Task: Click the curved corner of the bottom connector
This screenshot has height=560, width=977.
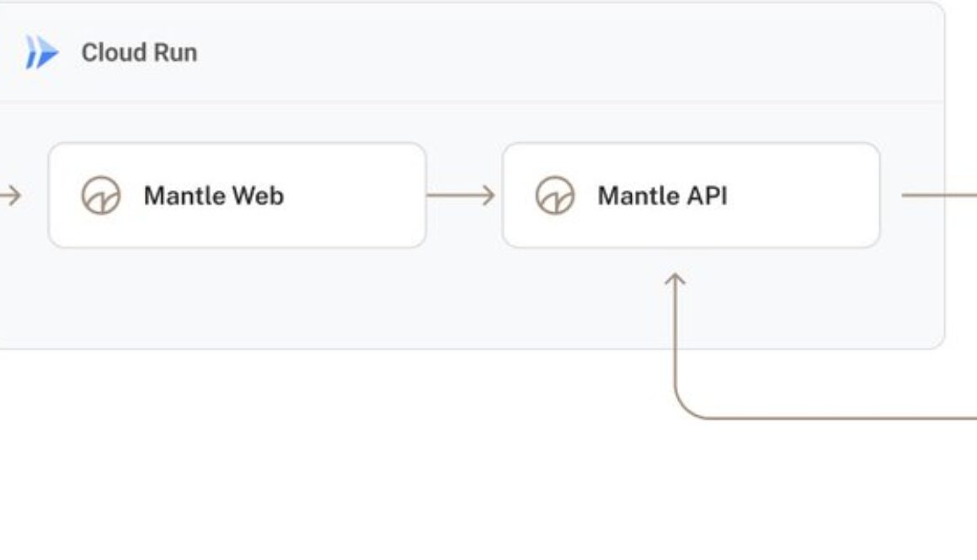Action: 684,409
